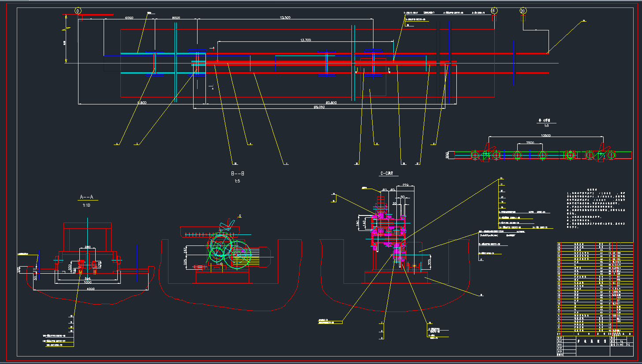Select the 1000 dimension in section A--A
Viewport: 642px width, 364px height.
click(x=88, y=282)
